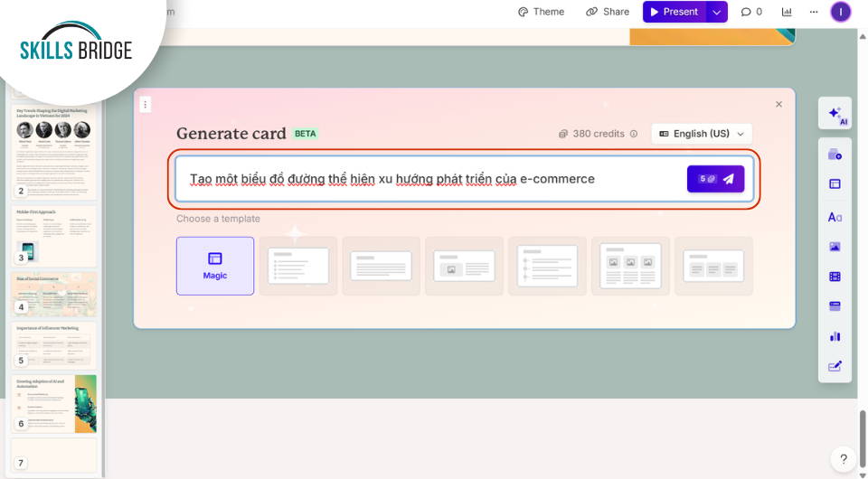Open the card's vertical dots handle menu
Screen dimensions: 868x479
(145, 104)
